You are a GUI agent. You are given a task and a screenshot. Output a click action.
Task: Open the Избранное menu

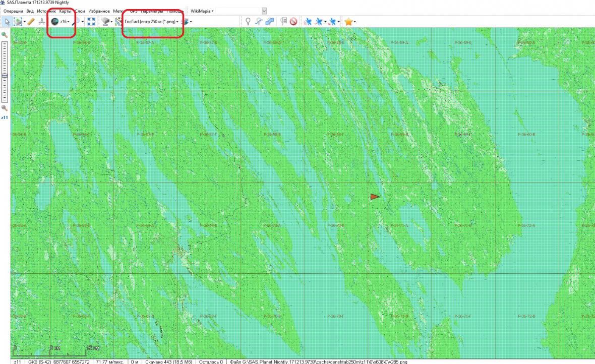(x=99, y=11)
